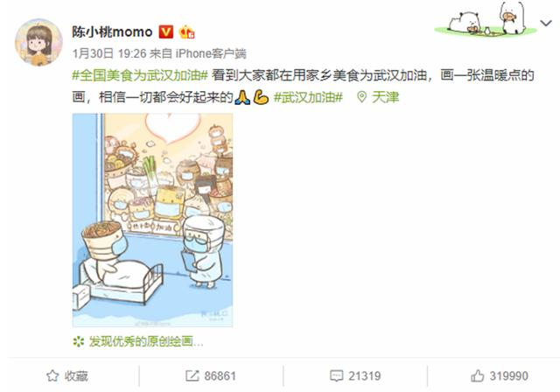Click the orange V verified badge
This screenshot has height=392, width=560.
coord(165,32)
